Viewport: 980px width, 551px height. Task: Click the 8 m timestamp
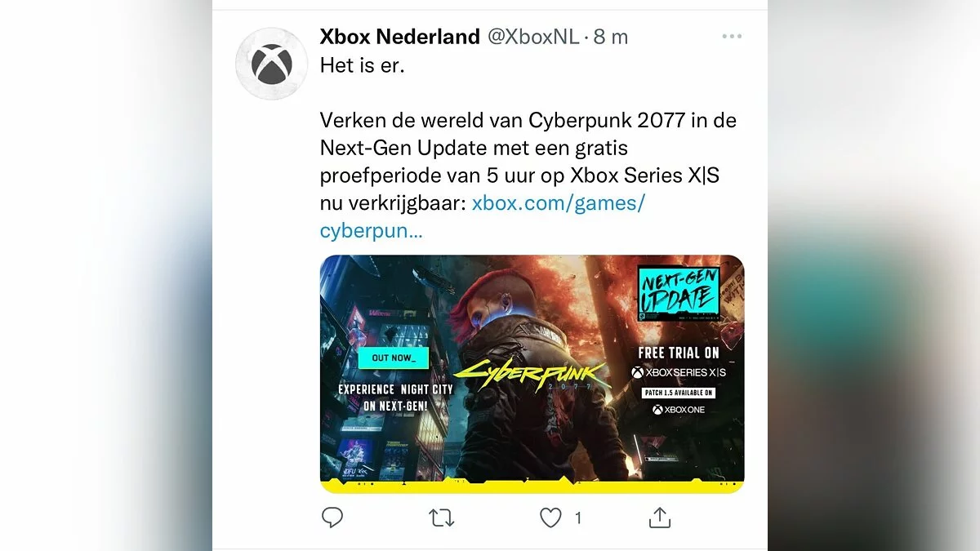pyautogui.click(x=609, y=37)
